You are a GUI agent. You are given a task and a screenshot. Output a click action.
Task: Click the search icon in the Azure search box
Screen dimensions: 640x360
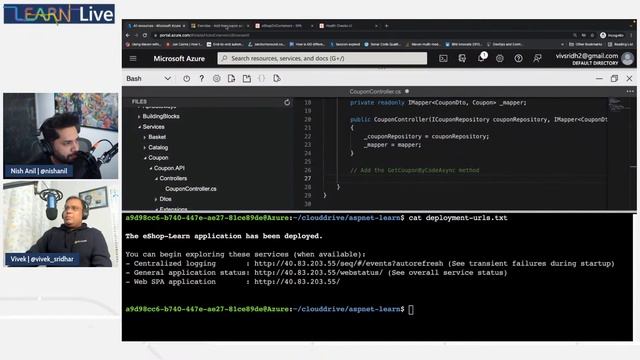[x=224, y=58]
